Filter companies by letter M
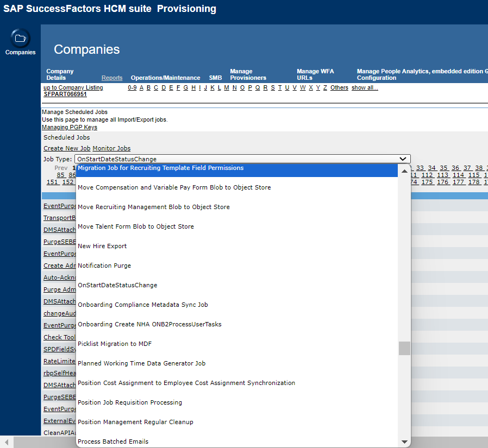The image size is (488, 448). click(227, 87)
